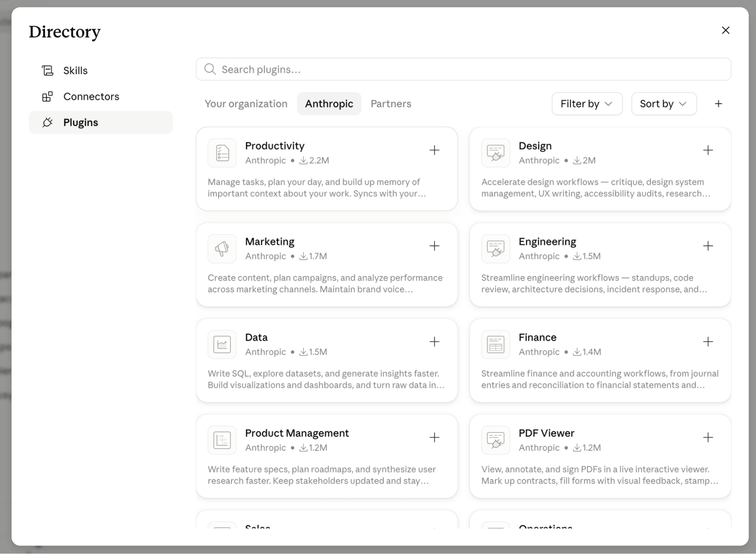Open the Data plugin title
The width and height of the screenshot is (756, 554).
click(x=256, y=337)
